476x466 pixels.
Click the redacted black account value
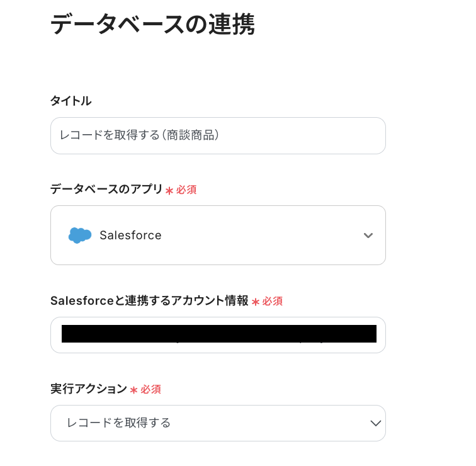pos(218,334)
